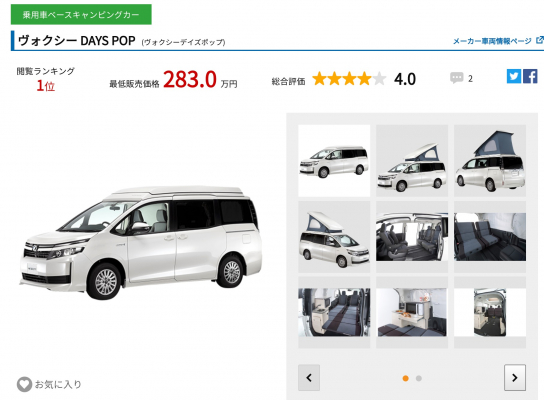Image resolution: width=544 pixels, height=400 pixels.
Task: Select thumbnail of flattened rear seats
Action: (x=490, y=237)
